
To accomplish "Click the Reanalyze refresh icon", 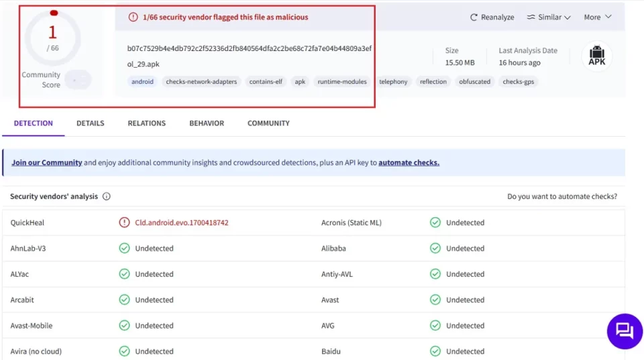I will (x=474, y=17).
